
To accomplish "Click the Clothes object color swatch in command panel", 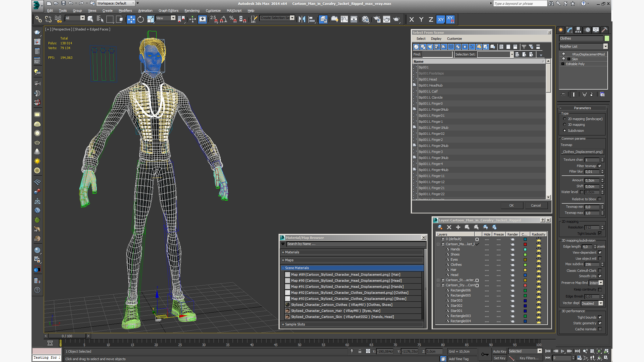I will click(607, 38).
